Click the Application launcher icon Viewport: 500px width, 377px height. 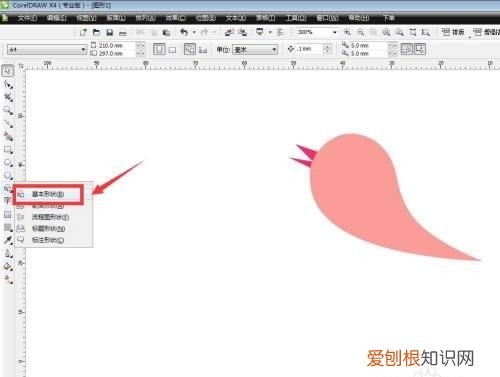(259, 32)
